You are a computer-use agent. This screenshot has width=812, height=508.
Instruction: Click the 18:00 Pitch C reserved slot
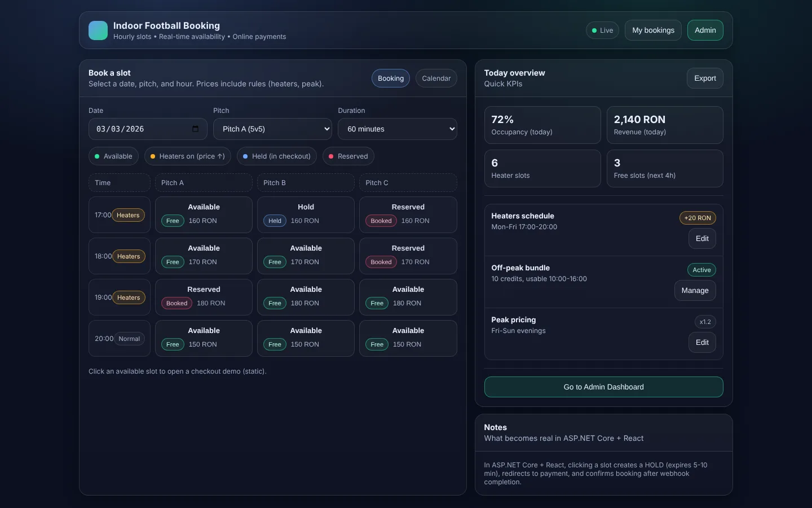point(408,256)
